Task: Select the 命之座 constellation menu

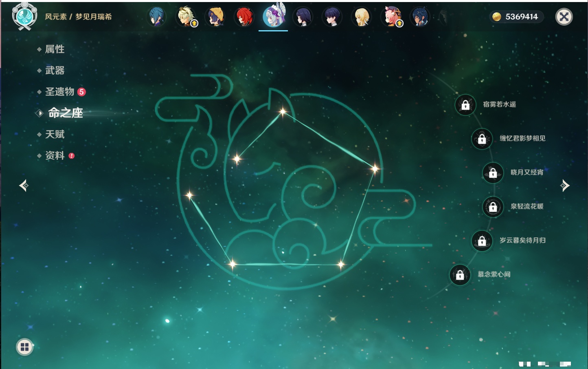Action: coord(65,113)
